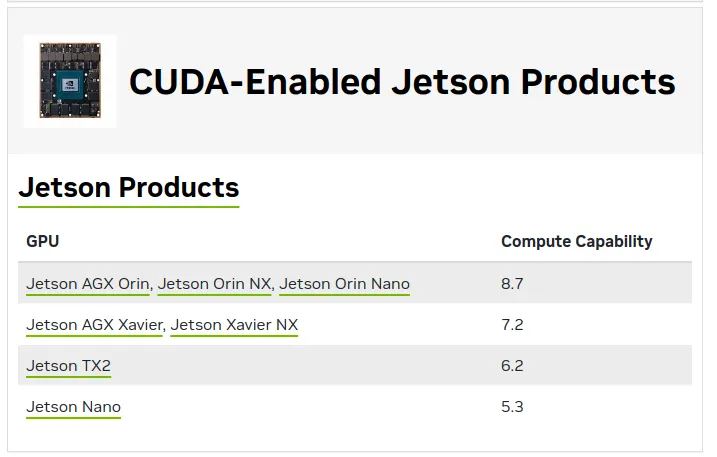Open the Jetson AGX Xavier link
Viewport: 717px width, 457px height.
pyautogui.click(x=94, y=325)
